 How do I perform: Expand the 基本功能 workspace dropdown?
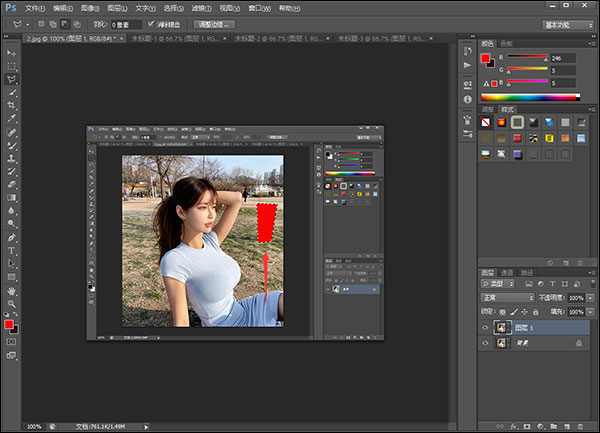coord(569,24)
